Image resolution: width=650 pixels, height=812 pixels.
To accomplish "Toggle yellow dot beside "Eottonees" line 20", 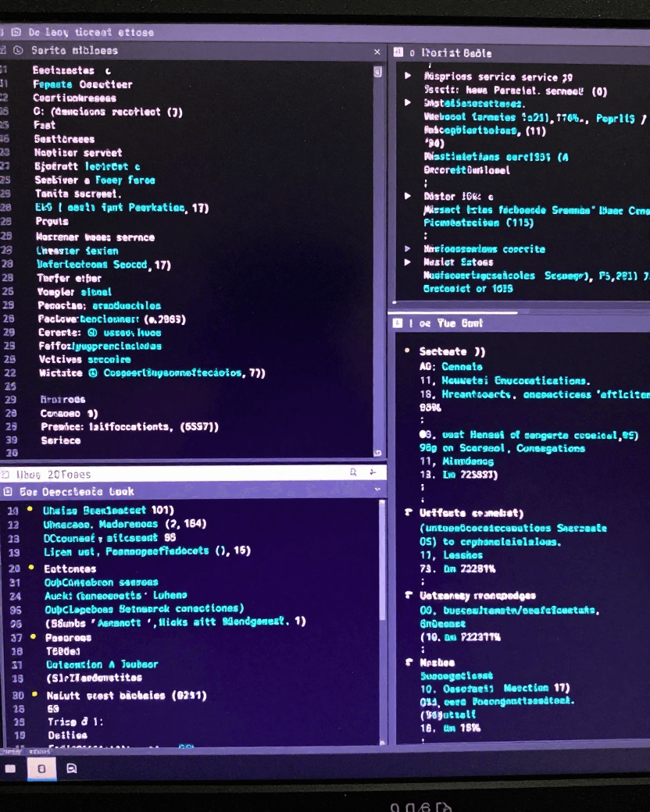I will (31, 568).
